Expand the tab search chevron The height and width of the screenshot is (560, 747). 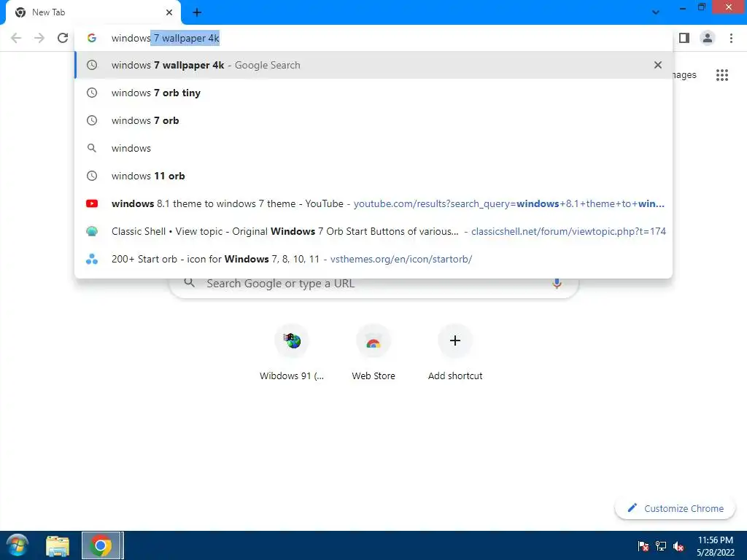pos(656,12)
